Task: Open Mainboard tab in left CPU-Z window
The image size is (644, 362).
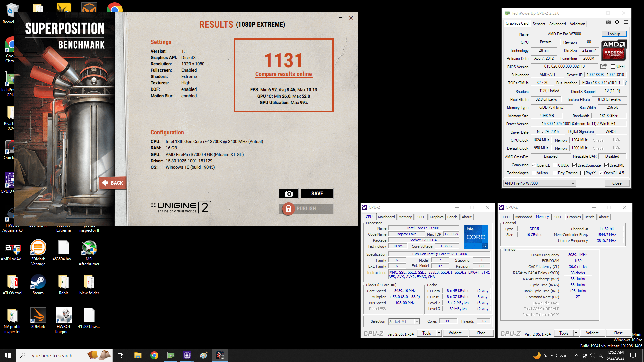Action: (386, 217)
